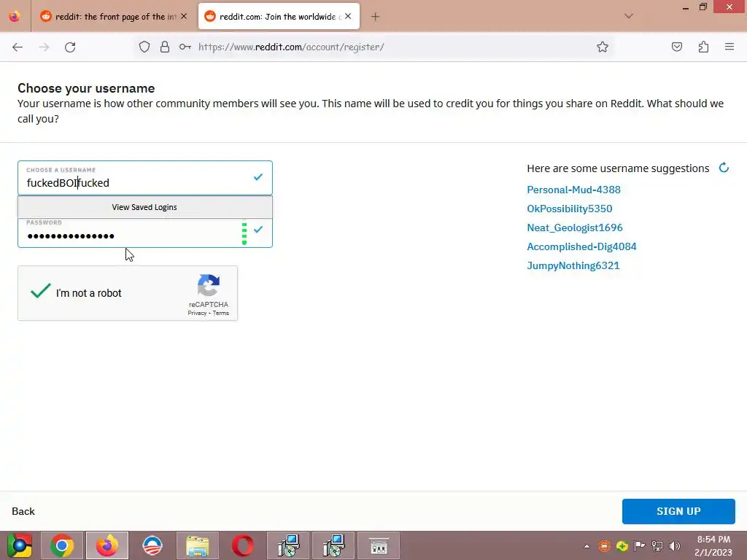Open the Firefox extensions puzzle icon
Image resolution: width=747 pixels, height=560 pixels.
tap(703, 47)
